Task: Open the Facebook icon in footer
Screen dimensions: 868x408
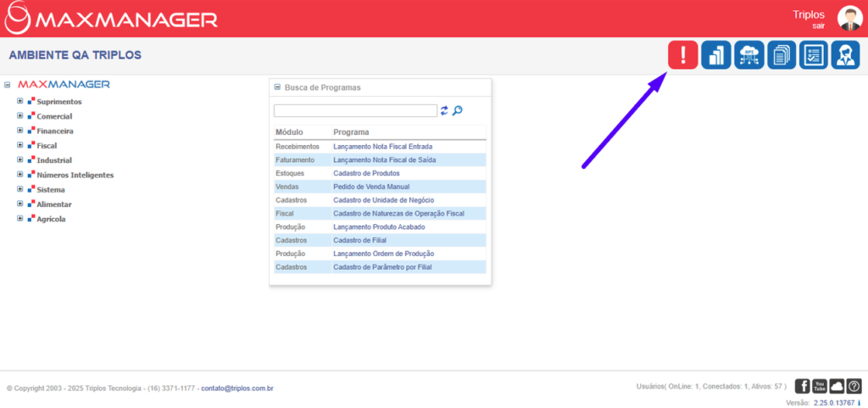Action: click(x=802, y=386)
